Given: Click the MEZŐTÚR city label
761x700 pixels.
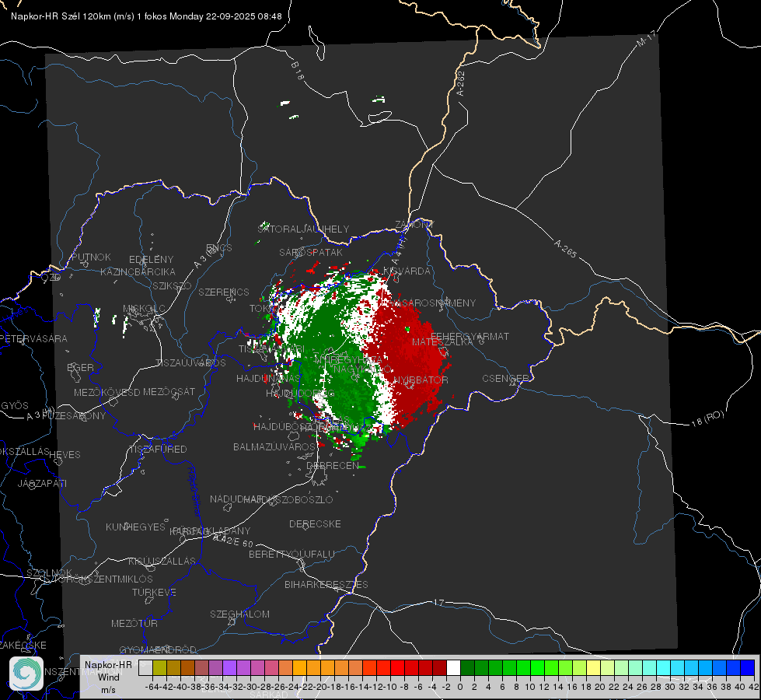Looking at the screenshot, I should 134,623.
